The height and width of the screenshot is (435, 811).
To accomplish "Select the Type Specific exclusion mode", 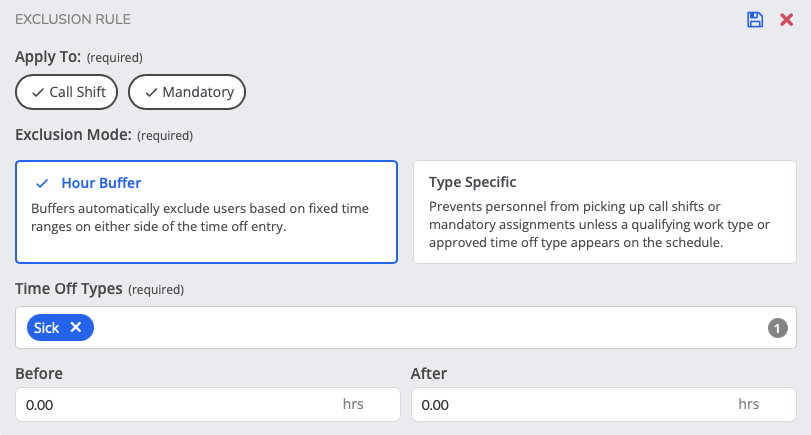I will (x=605, y=212).
